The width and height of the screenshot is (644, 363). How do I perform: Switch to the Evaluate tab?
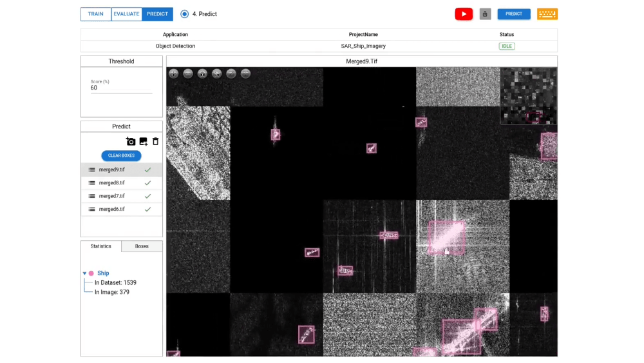click(x=126, y=14)
